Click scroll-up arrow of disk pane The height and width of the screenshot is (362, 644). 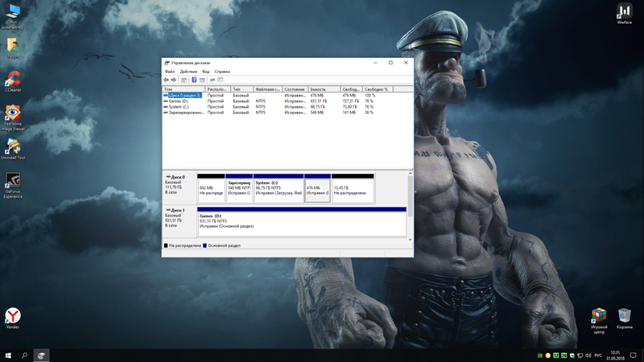pos(410,174)
